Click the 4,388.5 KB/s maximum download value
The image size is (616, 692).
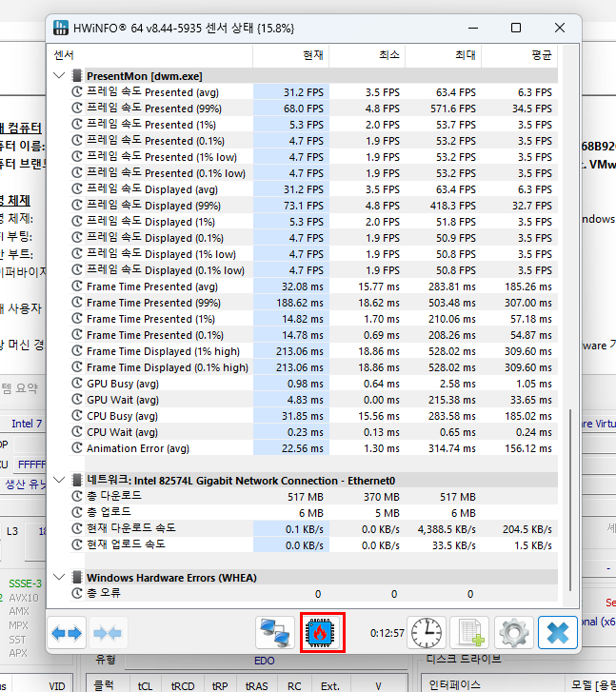[447, 529]
